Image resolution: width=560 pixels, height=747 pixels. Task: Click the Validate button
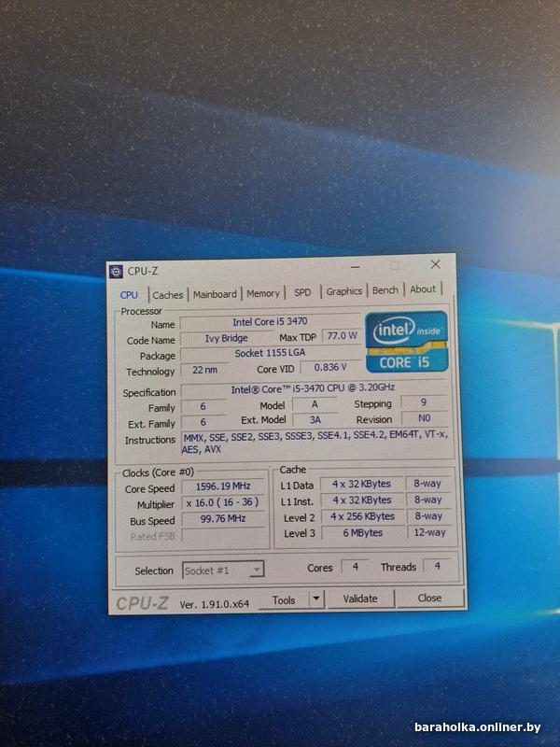tap(360, 599)
